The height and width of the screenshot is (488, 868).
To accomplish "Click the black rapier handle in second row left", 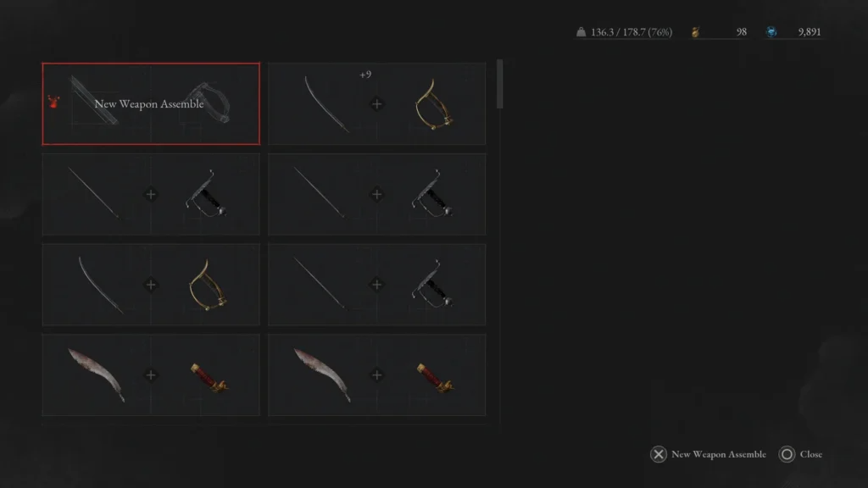I will click(x=206, y=192).
